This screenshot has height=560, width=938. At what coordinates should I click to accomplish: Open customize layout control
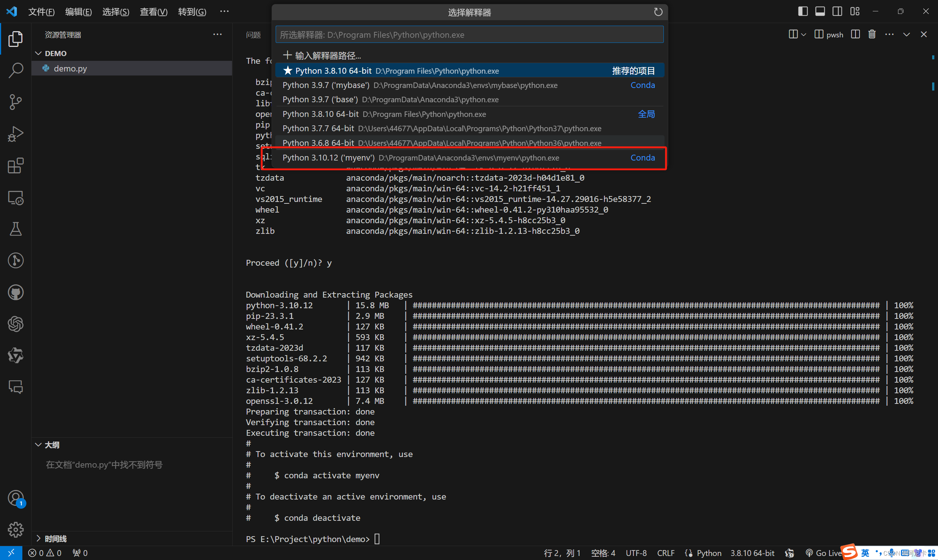[855, 11]
